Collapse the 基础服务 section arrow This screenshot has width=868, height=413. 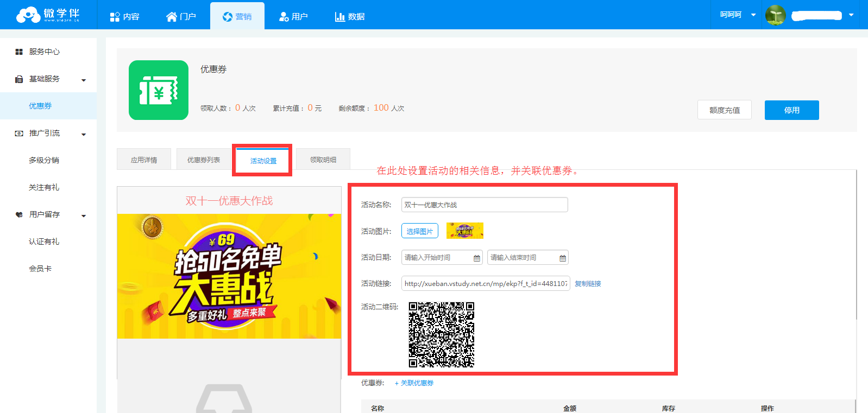click(x=84, y=80)
